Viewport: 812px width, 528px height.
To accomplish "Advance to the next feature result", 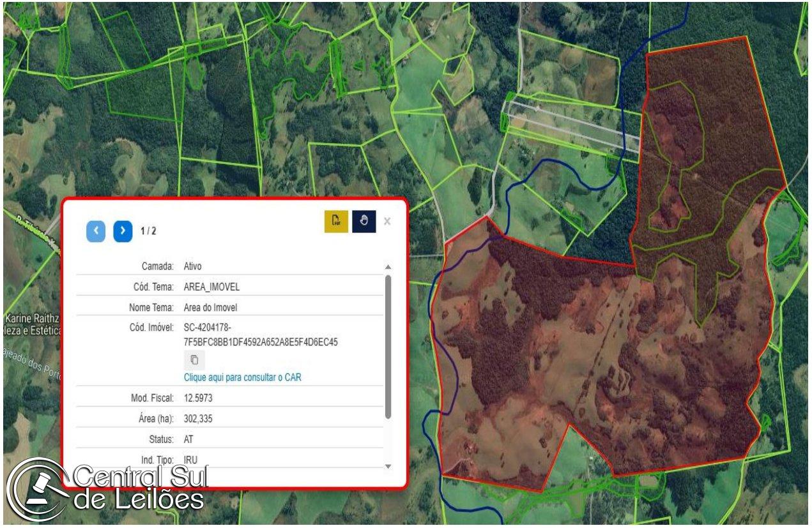I will point(123,231).
